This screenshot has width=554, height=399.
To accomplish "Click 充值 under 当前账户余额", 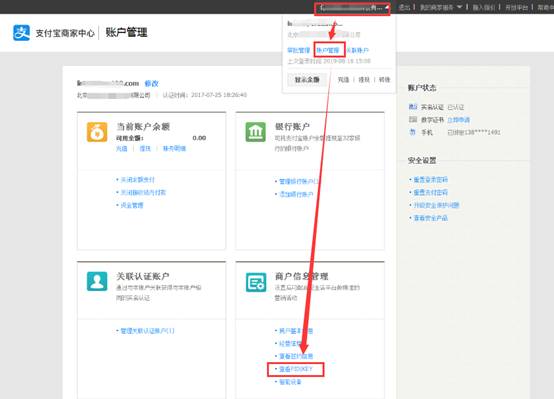I will 122,149.
